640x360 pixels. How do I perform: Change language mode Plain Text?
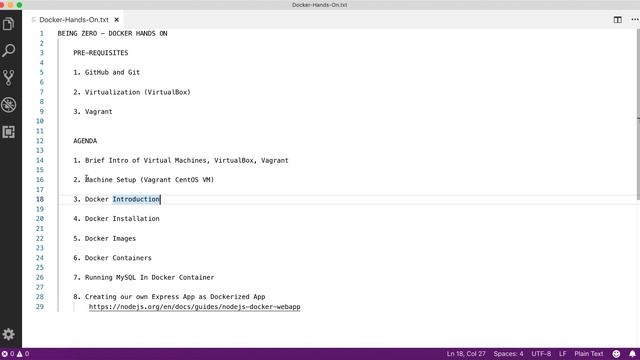coord(589,354)
